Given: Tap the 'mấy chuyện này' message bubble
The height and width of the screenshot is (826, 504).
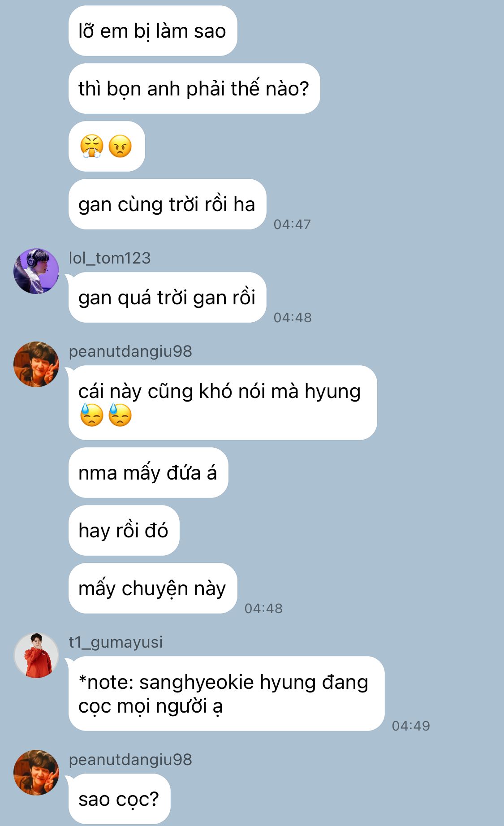Looking at the screenshot, I should 153,588.
